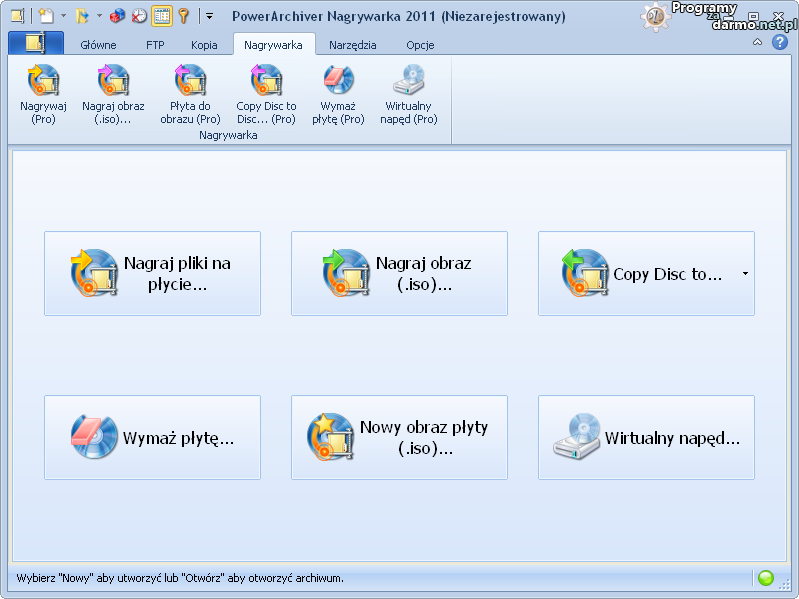Click the red-blue cubes icon in quick access toolbar

point(118,16)
